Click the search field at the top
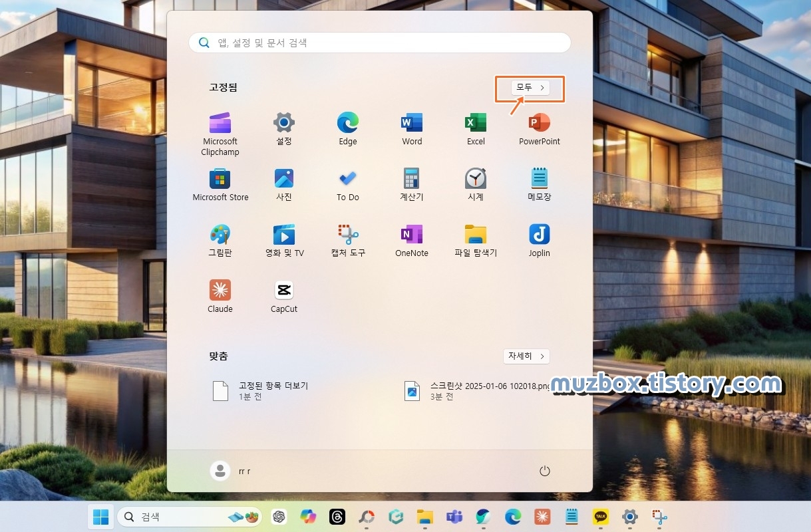This screenshot has height=532, width=811. click(x=379, y=42)
